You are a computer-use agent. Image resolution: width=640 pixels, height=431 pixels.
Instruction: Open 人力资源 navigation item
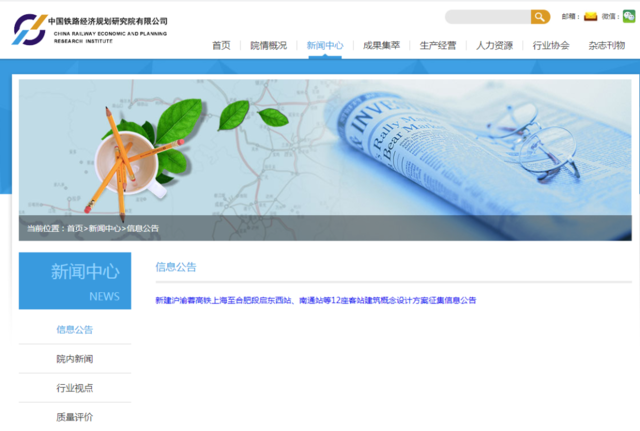pos(494,45)
